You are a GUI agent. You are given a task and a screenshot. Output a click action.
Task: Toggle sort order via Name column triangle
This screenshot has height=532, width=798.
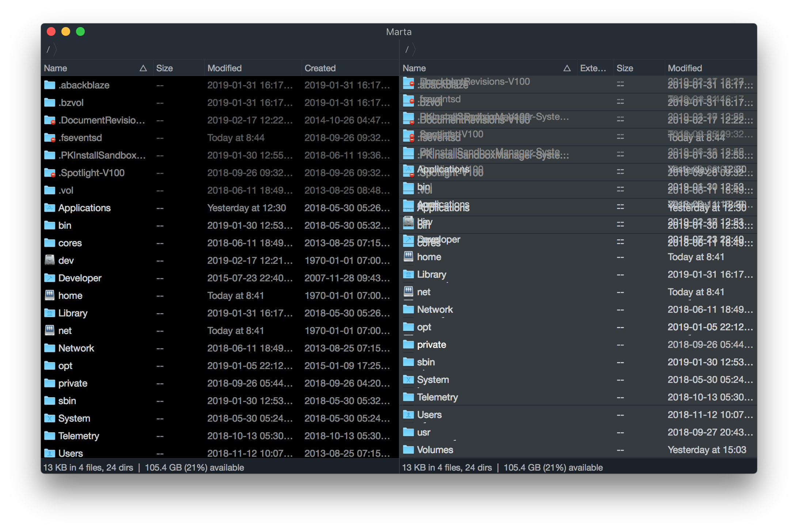(143, 68)
